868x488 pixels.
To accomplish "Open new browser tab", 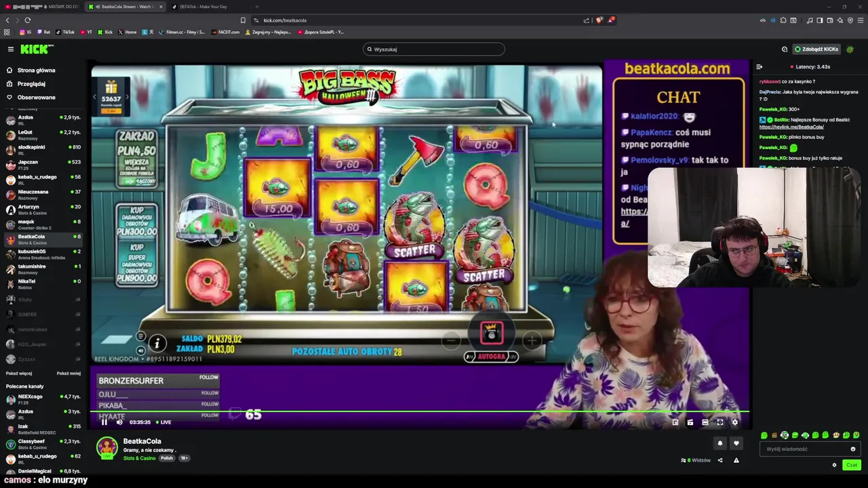I will 256,7.
